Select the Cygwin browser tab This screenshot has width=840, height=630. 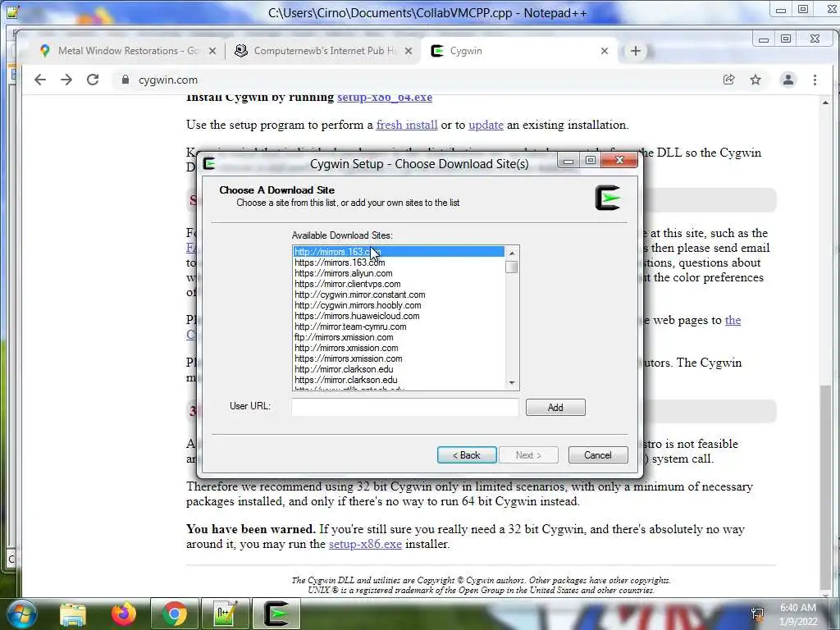click(x=518, y=51)
